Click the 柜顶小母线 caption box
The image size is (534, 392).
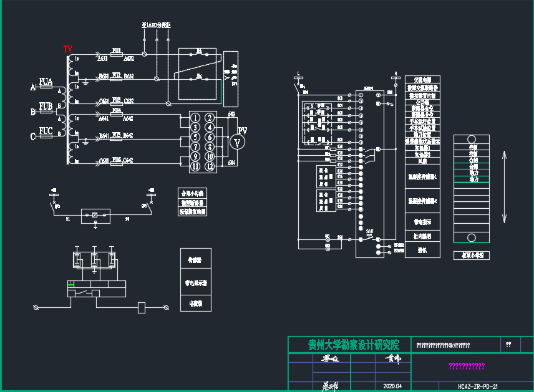pos(472,256)
